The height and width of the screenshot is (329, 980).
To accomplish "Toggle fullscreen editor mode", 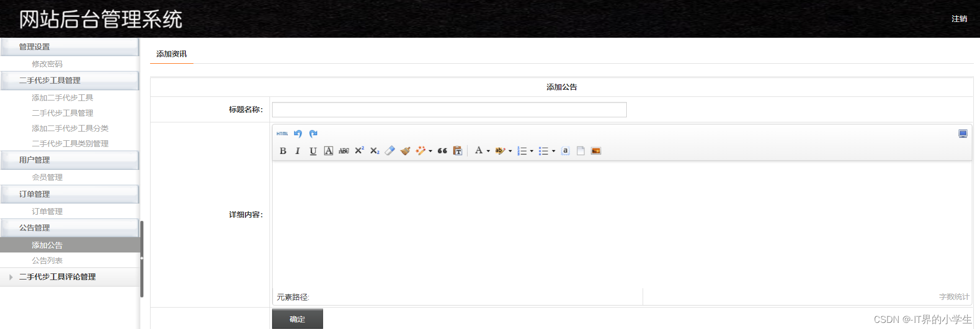I will (963, 134).
